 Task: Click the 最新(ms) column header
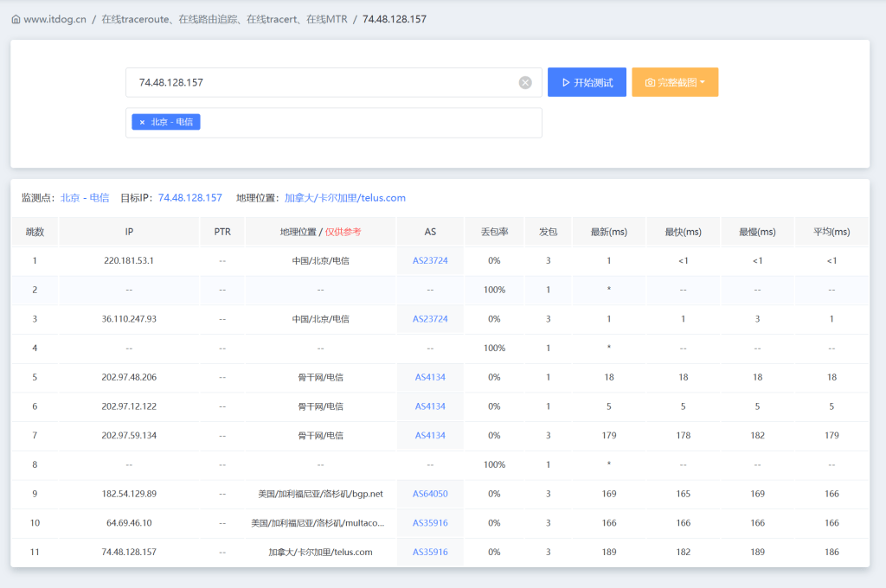(x=608, y=232)
